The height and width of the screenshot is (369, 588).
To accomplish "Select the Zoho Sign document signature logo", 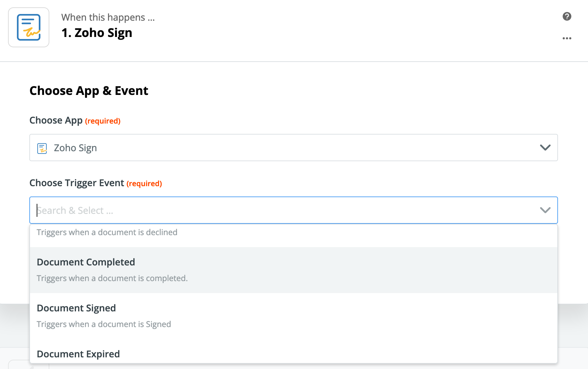I will coord(28,27).
